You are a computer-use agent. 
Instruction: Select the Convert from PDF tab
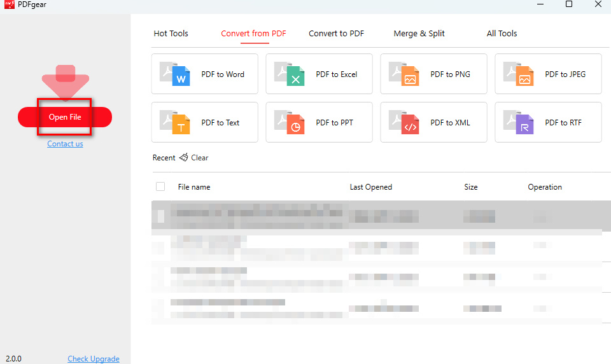click(254, 34)
